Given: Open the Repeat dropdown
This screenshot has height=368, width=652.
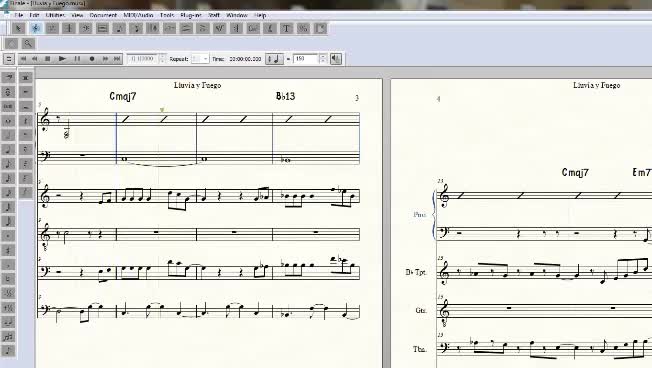Looking at the screenshot, I should point(200,59).
